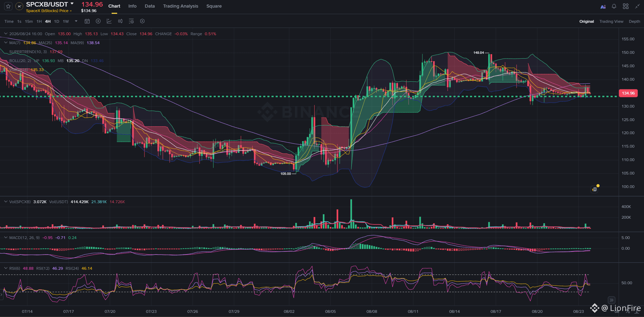Click the hexagon chart settings icon

coord(142,21)
